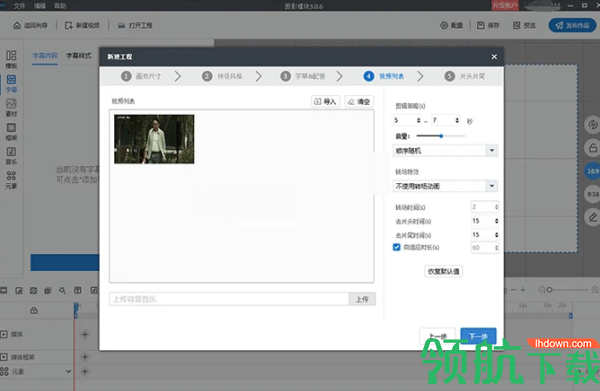Click the magnifier-star icon in timeline toolbar
Viewport: 600px width, 391px height.
(x=62, y=291)
